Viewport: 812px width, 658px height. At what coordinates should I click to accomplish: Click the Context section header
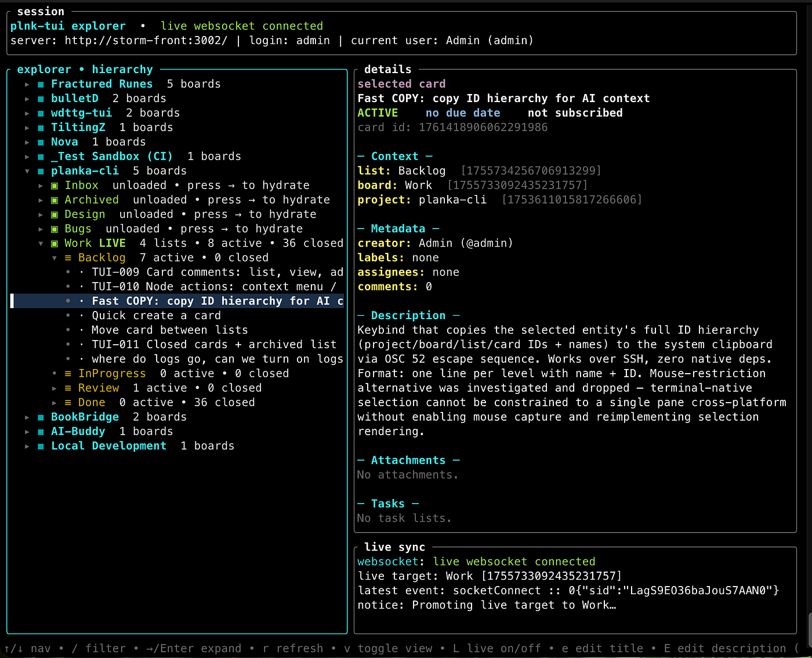tap(395, 157)
